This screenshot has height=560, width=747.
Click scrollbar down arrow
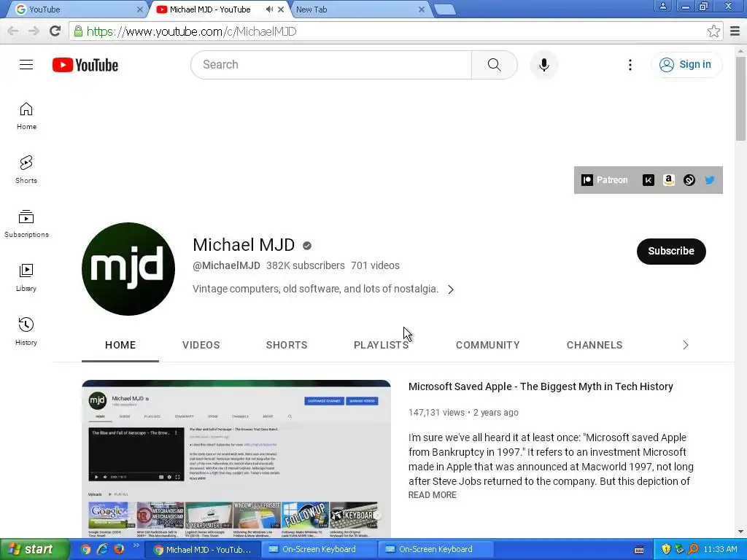740,532
